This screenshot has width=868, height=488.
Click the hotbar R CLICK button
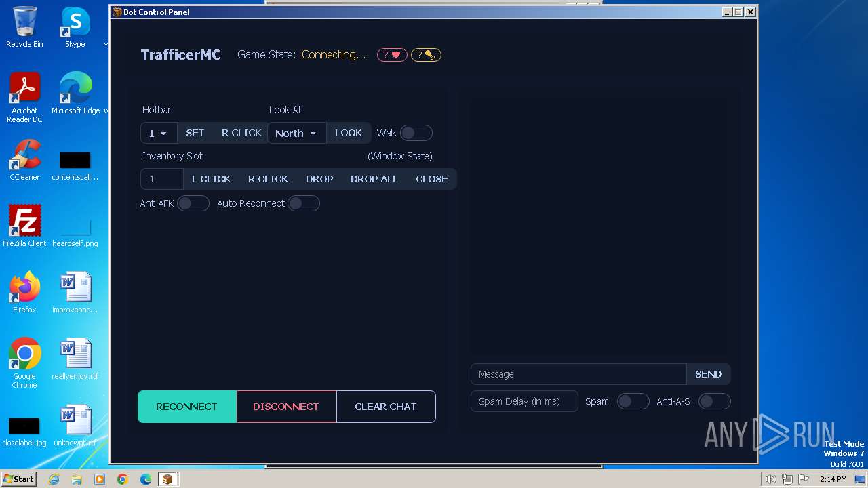pos(241,134)
